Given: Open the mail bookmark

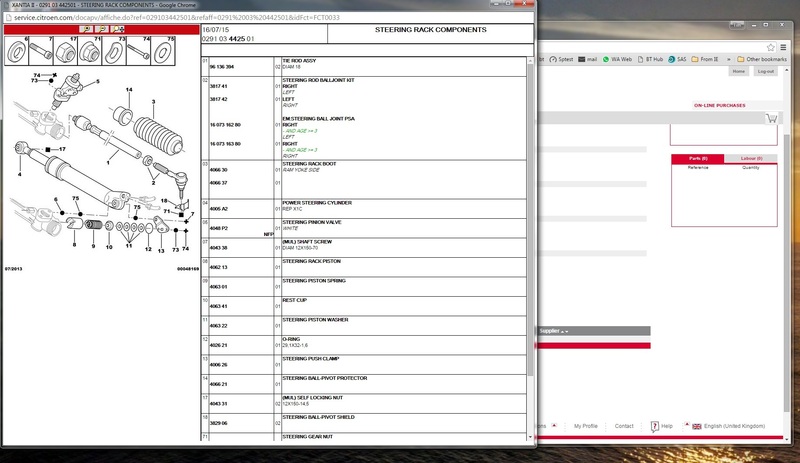Looking at the screenshot, I should pyautogui.click(x=588, y=59).
